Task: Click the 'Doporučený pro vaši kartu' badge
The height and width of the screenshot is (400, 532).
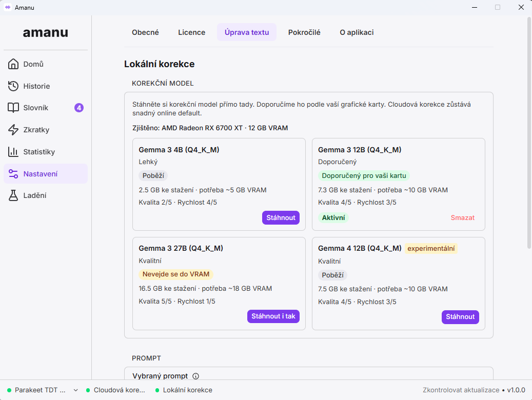Action: [364, 176]
